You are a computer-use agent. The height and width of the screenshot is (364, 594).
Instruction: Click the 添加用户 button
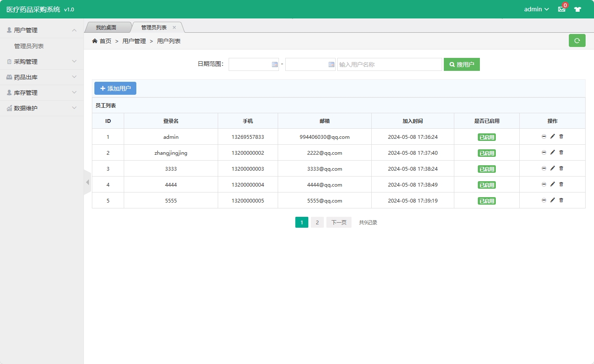click(x=115, y=88)
